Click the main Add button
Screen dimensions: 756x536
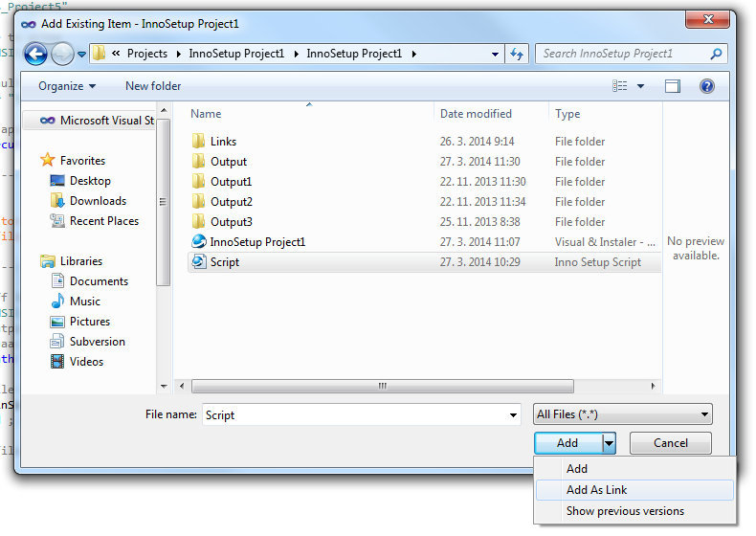(x=567, y=443)
